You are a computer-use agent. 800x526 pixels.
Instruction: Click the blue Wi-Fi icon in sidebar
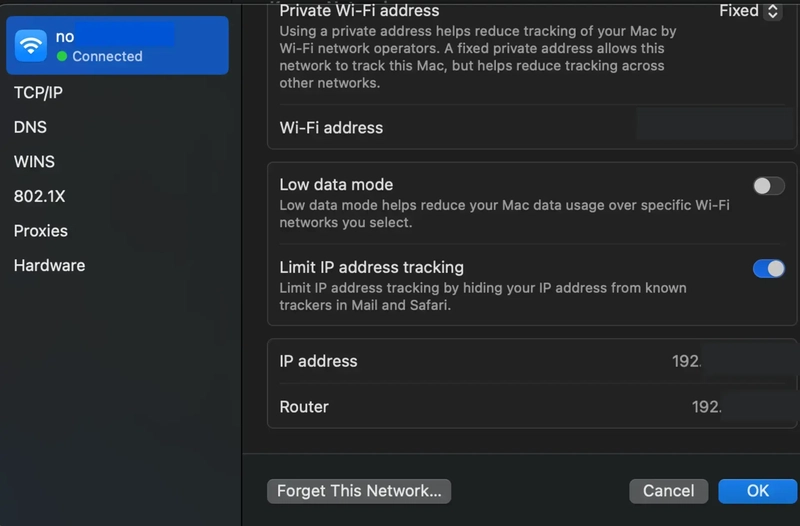(x=31, y=45)
